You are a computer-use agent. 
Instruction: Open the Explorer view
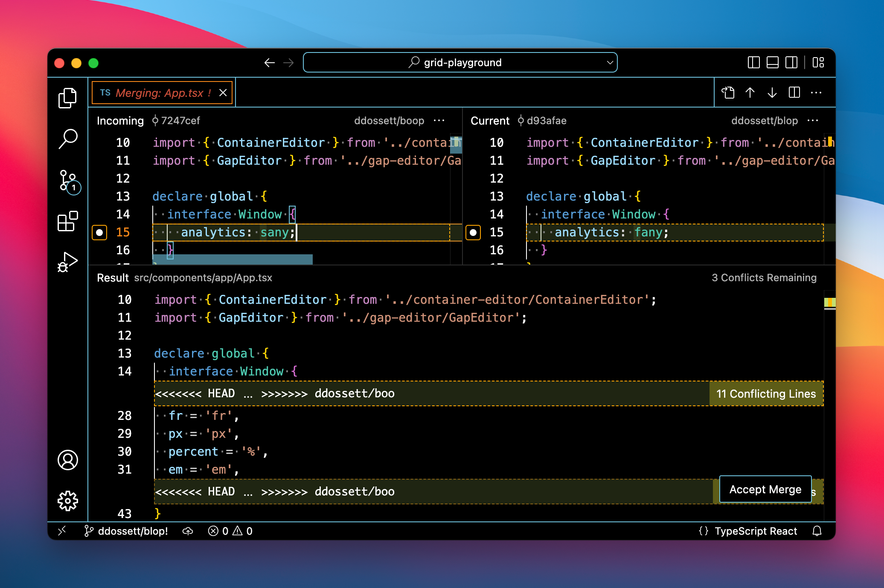pyautogui.click(x=67, y=97)
